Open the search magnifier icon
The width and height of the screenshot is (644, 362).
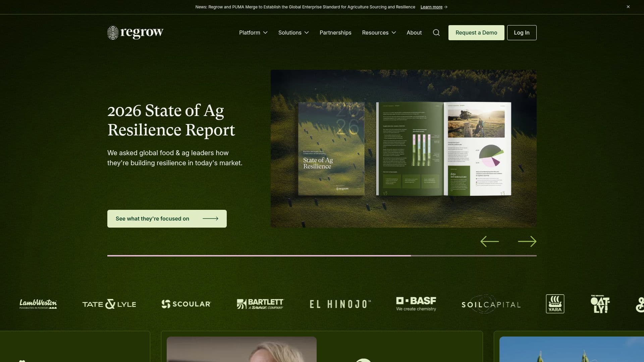(x=436, y=33)
